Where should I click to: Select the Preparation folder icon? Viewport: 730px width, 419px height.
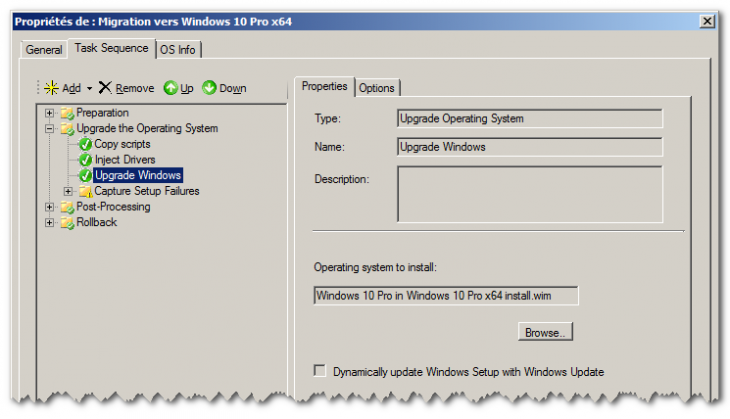68,113
